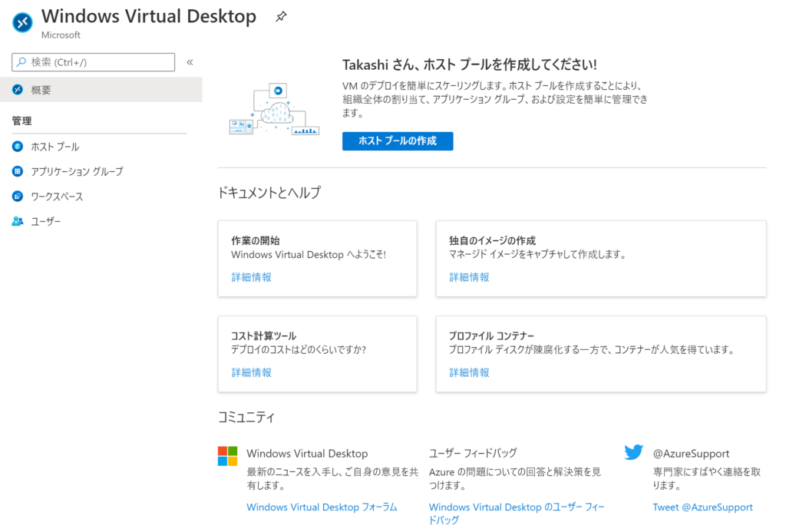Click the ユーザー フィードバッグ community heading
The image size is (786, 532).
tap(473, 453)
